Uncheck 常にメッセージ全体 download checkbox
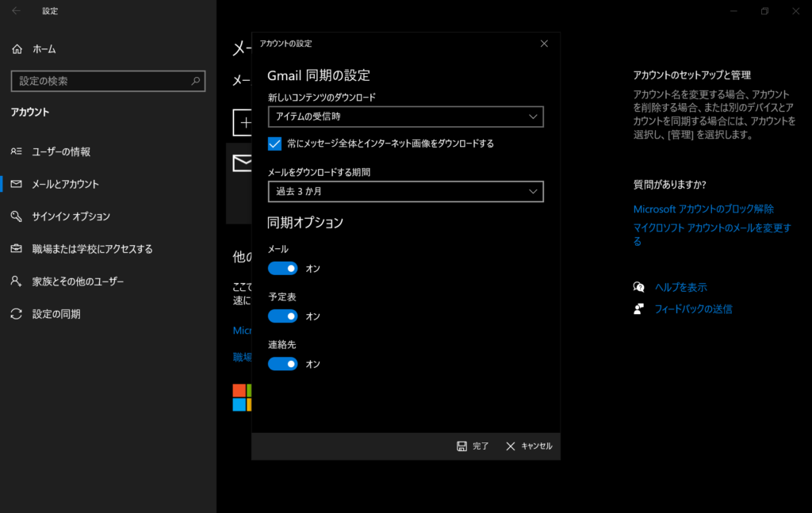 tap(274, 144)
